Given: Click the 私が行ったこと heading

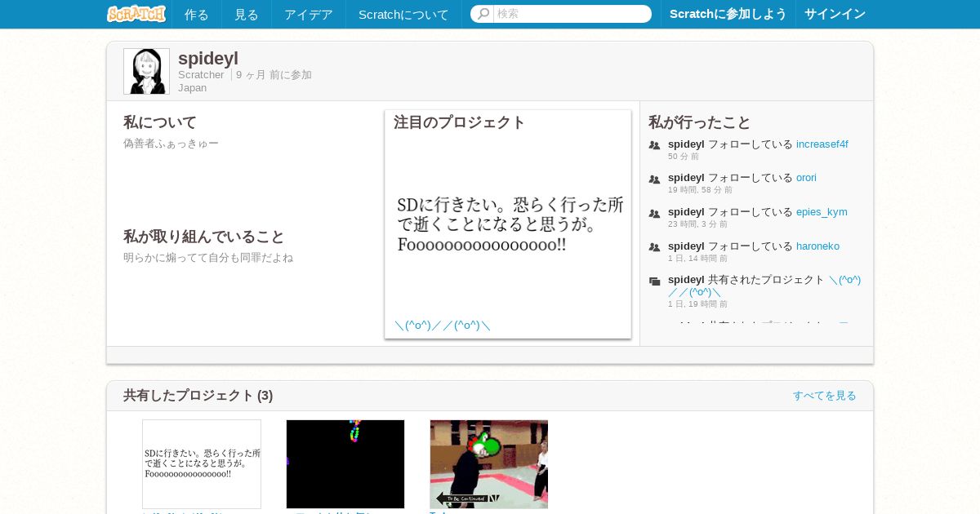Looking at the screenshot, I should 700,122.
